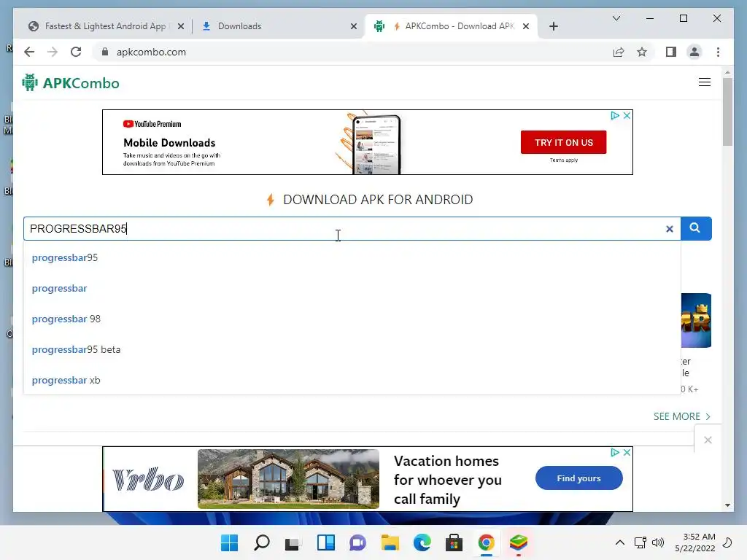Reload the page

[76, 52]
